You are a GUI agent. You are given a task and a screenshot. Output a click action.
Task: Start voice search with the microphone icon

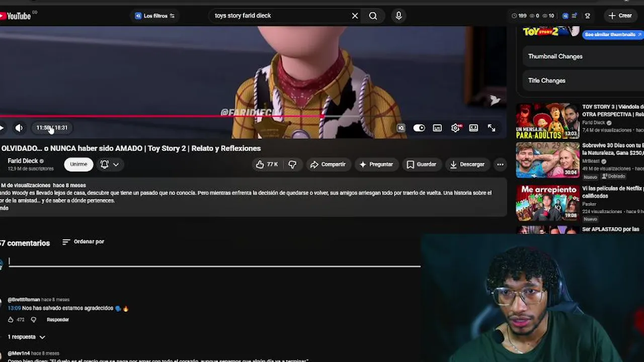click(398, 16)
